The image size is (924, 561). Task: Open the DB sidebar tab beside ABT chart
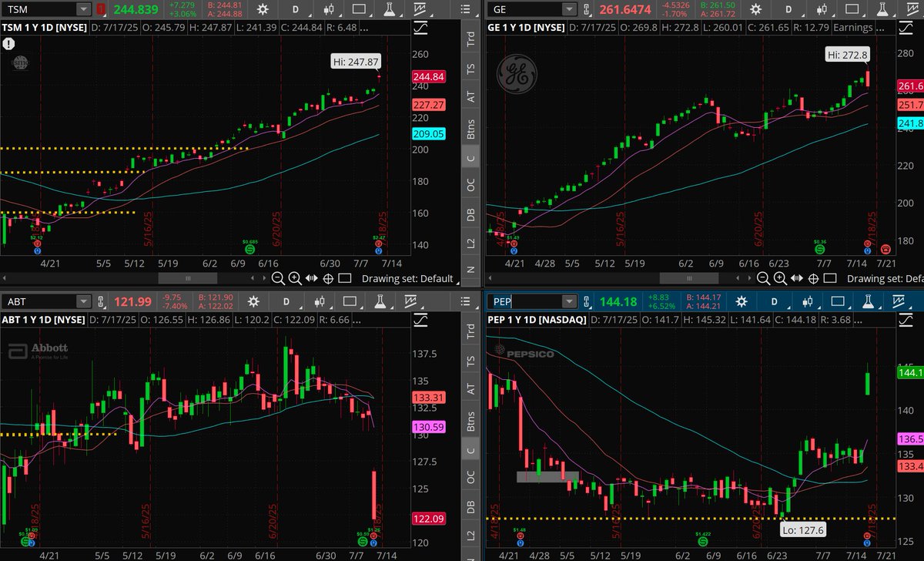click(x=471, y=507)
